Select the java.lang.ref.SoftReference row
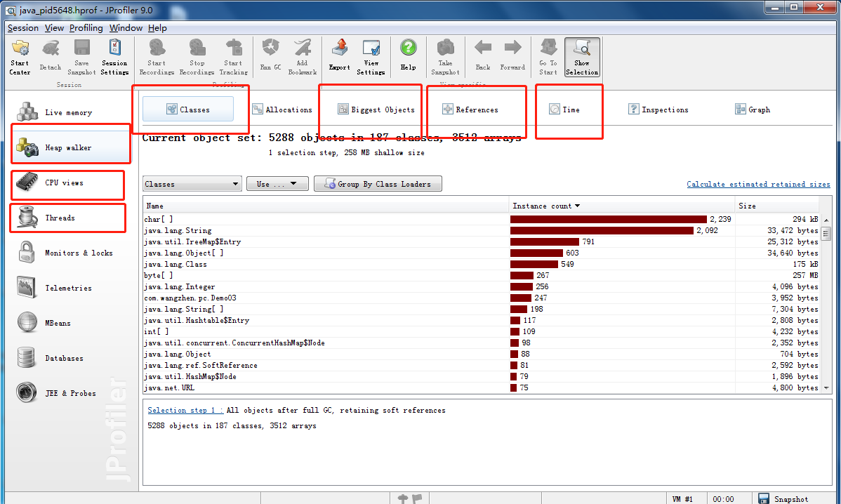This screenshot has width=841, height=504. pos(482,365)
